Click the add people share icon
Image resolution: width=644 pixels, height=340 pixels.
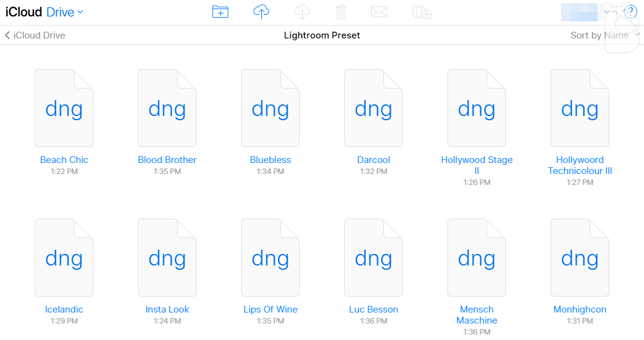421,12
